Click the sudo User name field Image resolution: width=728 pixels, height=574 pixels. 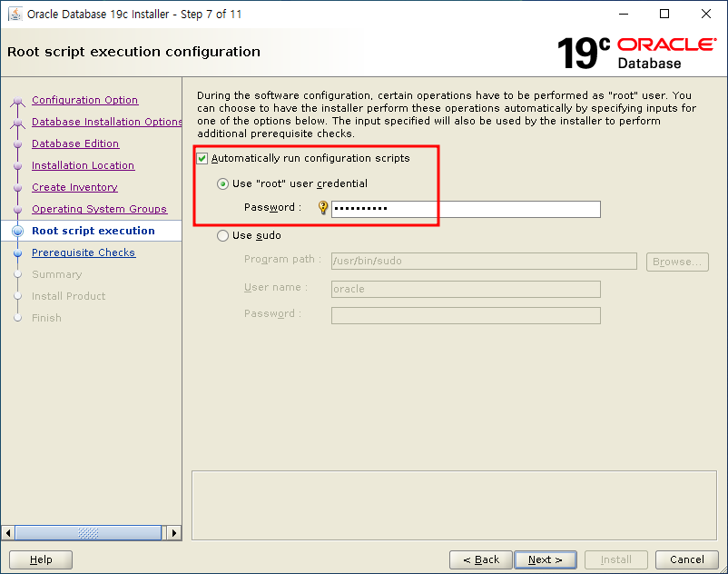click(x=466, y=289)
